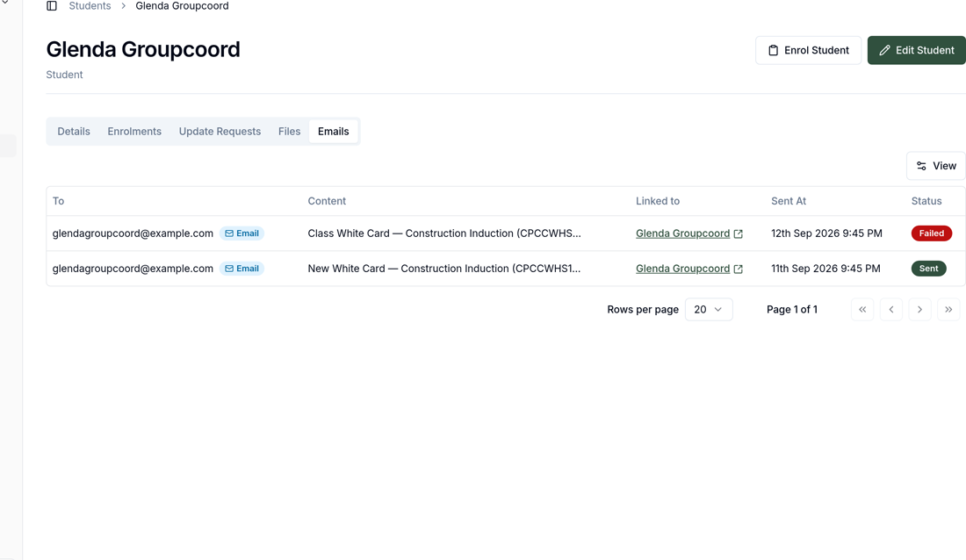
Task: Click the Email badge in second row
Action: coord(241,269)
